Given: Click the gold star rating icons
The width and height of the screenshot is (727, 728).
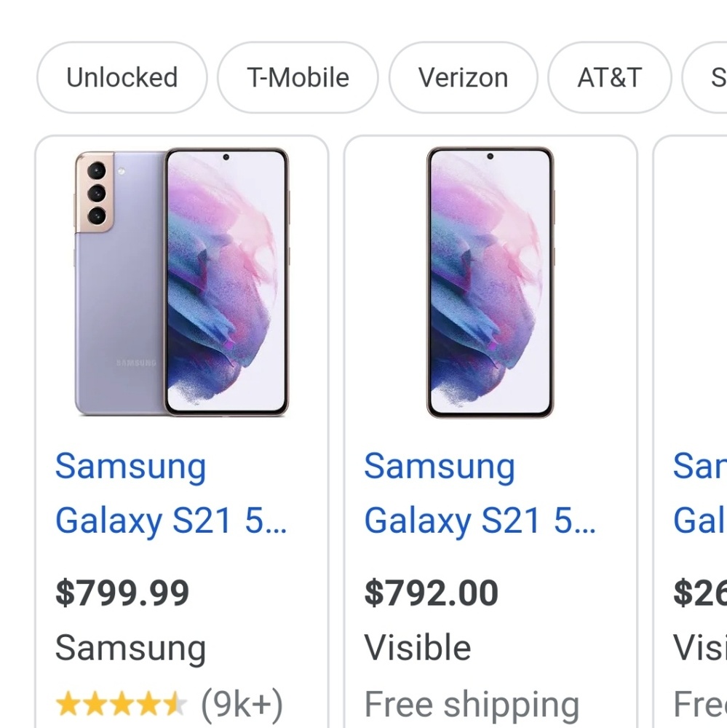Looking at the screenshot, I should [121, 705].
